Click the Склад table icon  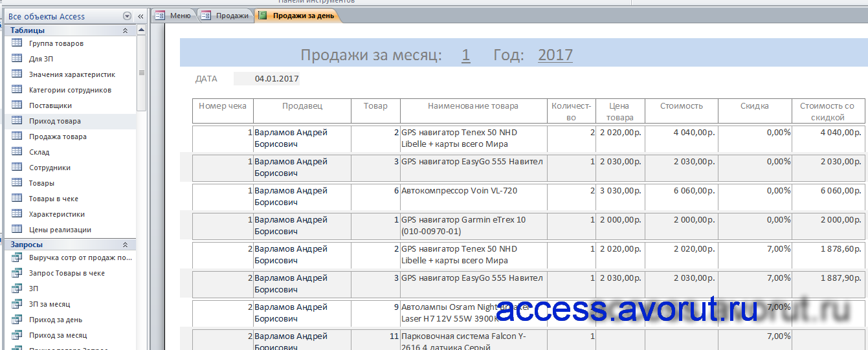[17, 152]
